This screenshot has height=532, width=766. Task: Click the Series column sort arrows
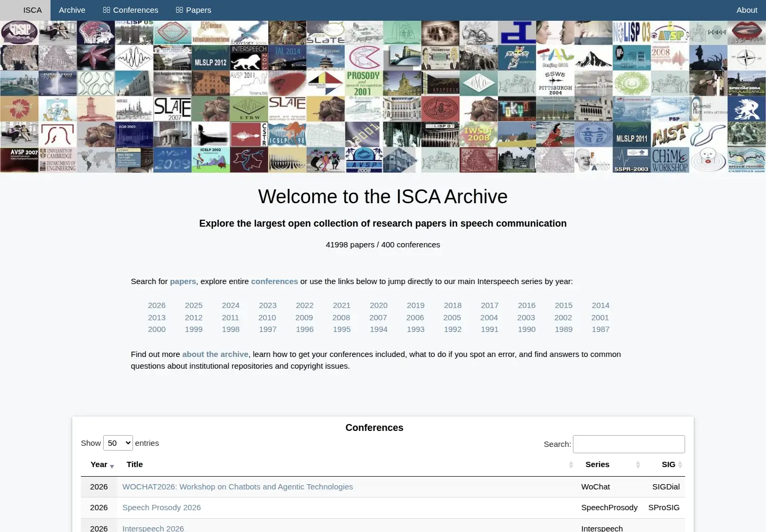click(x=638, y=465)
